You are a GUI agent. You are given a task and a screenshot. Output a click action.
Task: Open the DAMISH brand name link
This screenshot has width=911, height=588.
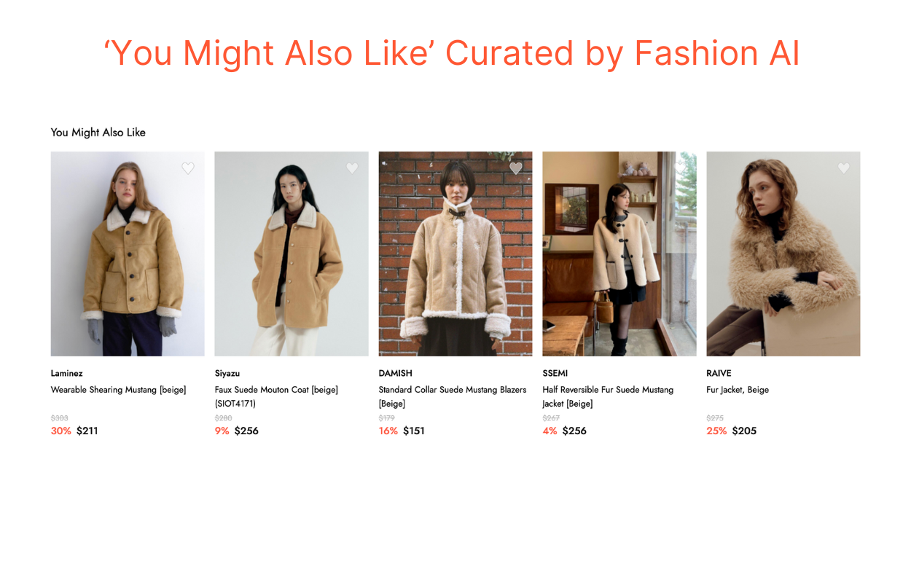pos(396,374)
